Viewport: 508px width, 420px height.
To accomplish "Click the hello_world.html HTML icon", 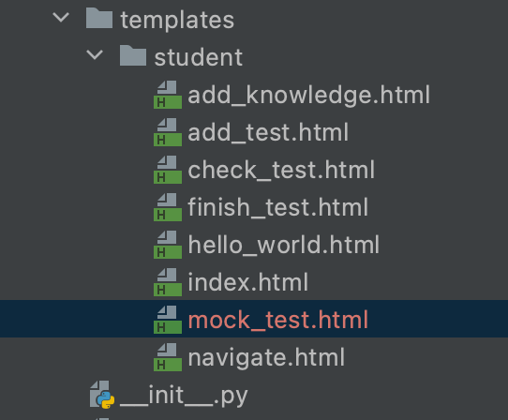I will [x=168, y=245].
